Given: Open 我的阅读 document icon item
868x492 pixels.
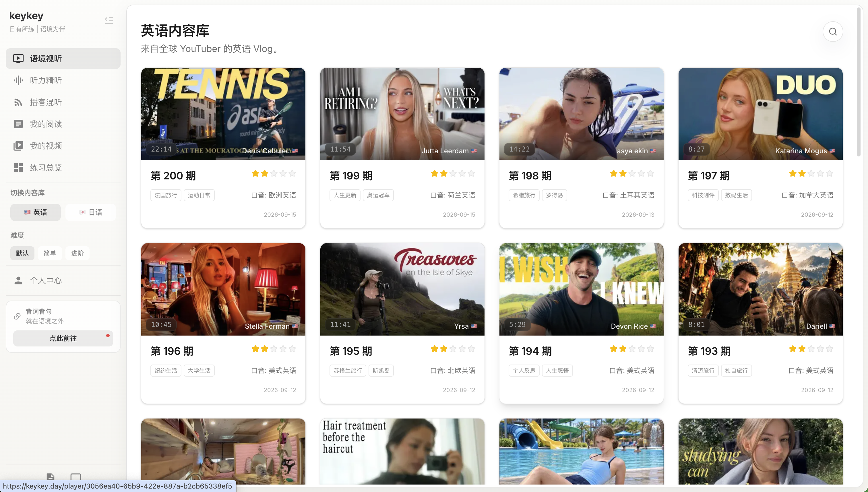Looking at the screenshot, I should (x=63, y=124).
